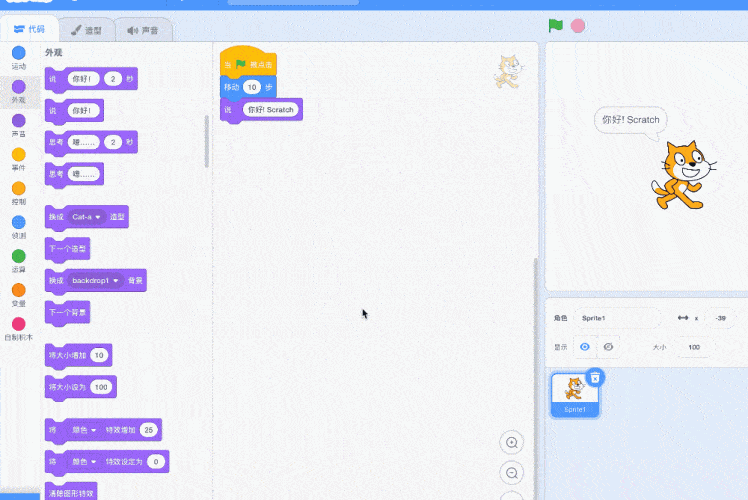Hide the sprite with crossed-eye icon
The width and height of the screenshot is (748, 500).
609,347
